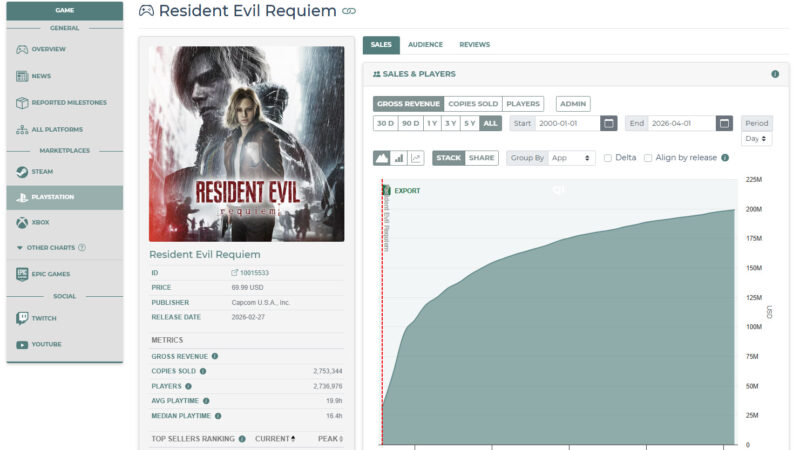Click the Steam logo icon
This screenshot has width=800, height=450.
tap(22, 172)
